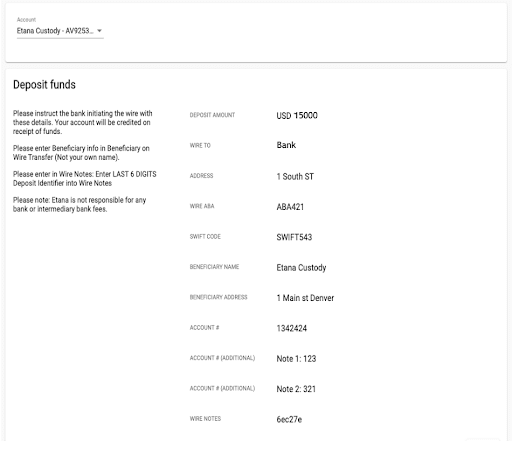The height and width of the screenshot is (462, 512).
Task: Click the ADDRESS label above WIRE ABA
Action: [x=201, y=176]
